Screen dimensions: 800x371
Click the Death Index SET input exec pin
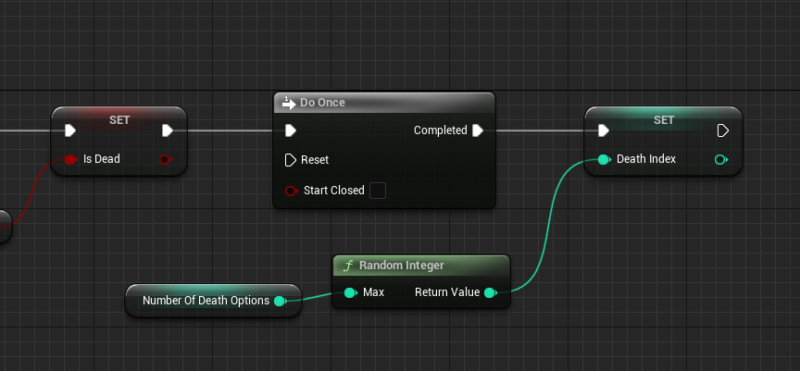click(604, 131)
